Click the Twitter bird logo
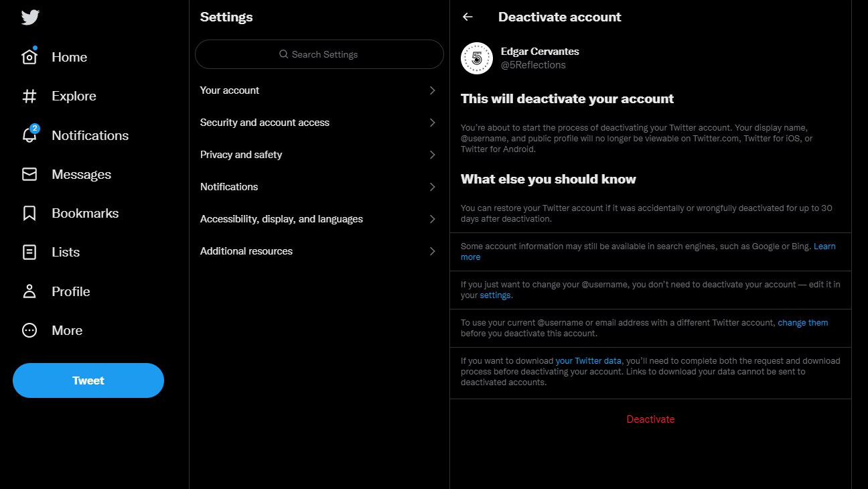868x489 pixels. click(x=30, y=17)
